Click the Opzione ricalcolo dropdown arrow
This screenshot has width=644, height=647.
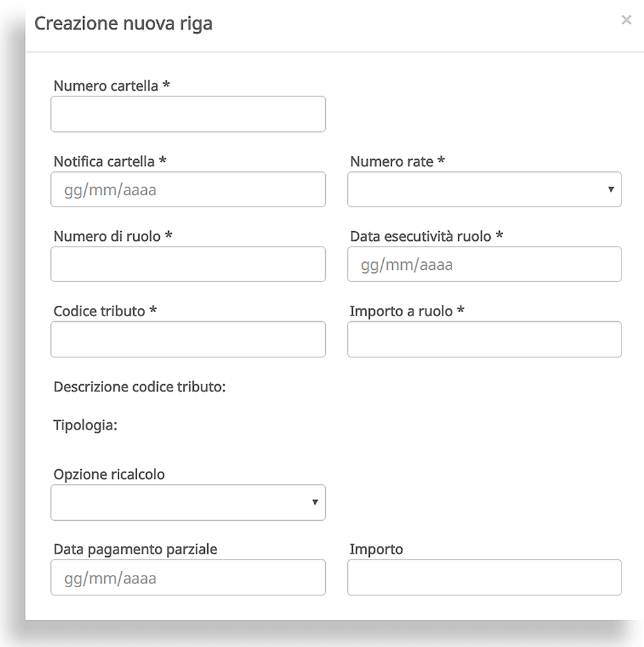315,502
